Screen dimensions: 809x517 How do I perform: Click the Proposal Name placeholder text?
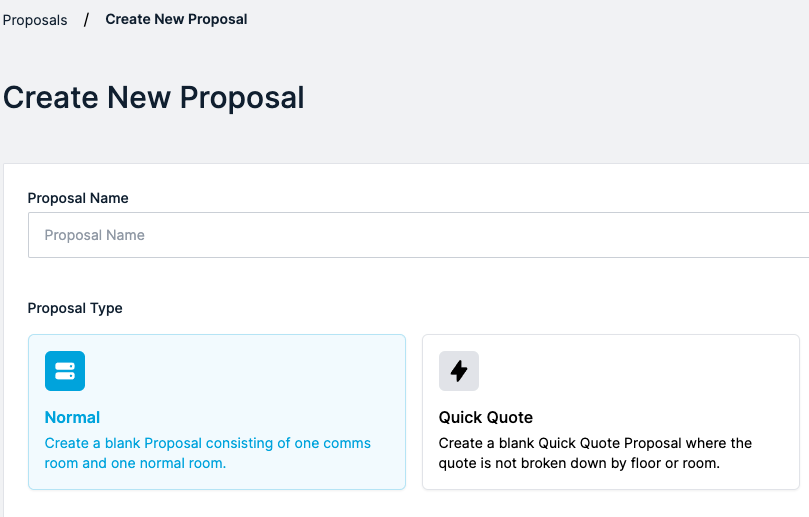click(95, 235)
